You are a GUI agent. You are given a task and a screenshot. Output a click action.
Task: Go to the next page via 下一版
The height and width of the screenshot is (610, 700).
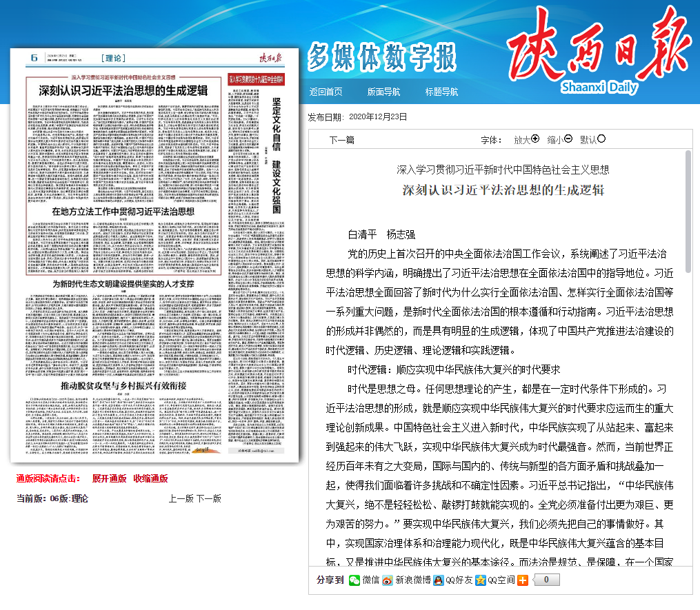pos(208,498)
